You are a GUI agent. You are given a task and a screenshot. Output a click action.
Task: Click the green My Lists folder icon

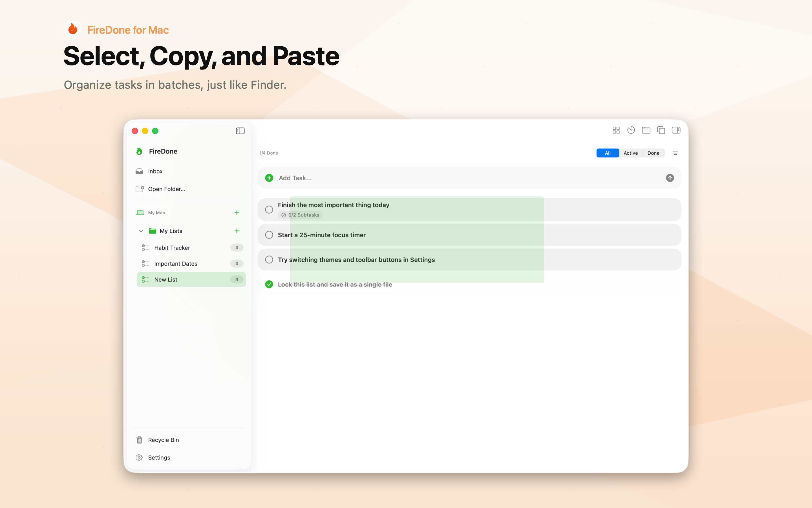tap(152, 231)
